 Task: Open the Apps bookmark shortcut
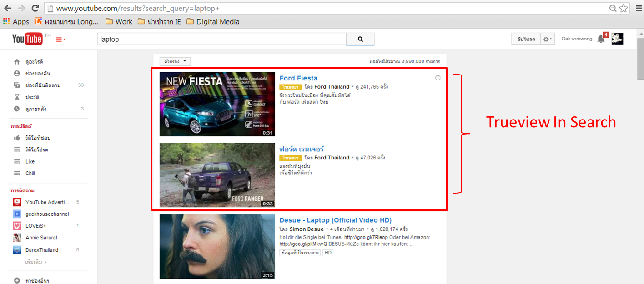(16, 21)
